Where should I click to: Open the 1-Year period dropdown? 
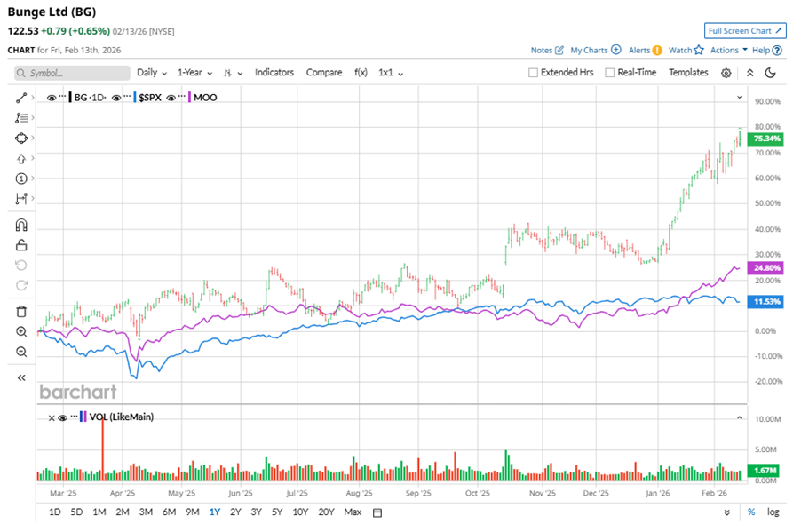coord(194,73)
